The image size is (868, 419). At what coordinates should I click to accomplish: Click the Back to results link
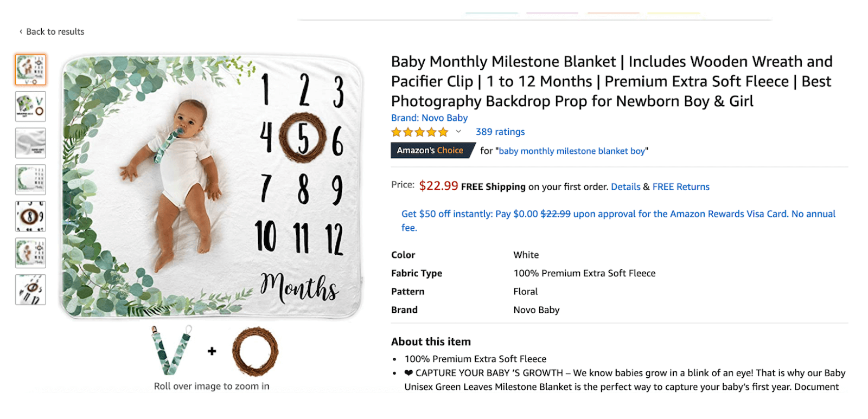(55, 31)
